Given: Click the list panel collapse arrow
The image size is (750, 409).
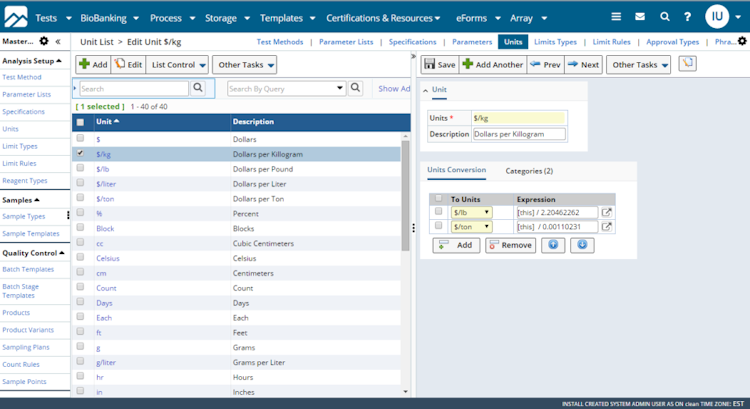Looking at the screenshot, I should [x=413, y=56].
